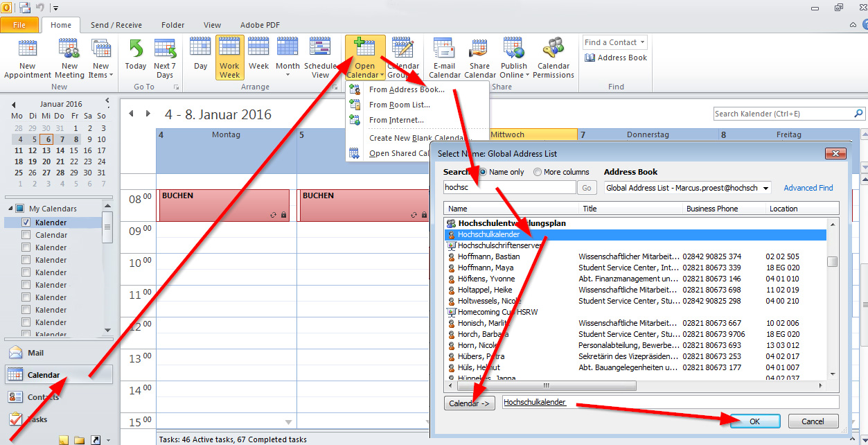Open Calendar Permissions
This screenshot has height=445, width=868.
coord(553,58)
